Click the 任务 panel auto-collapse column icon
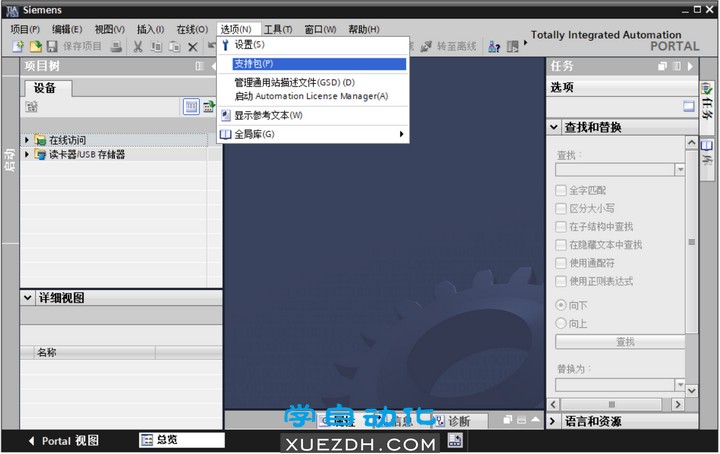This screenshot has height=454, width=720. [x=676, y=66]
